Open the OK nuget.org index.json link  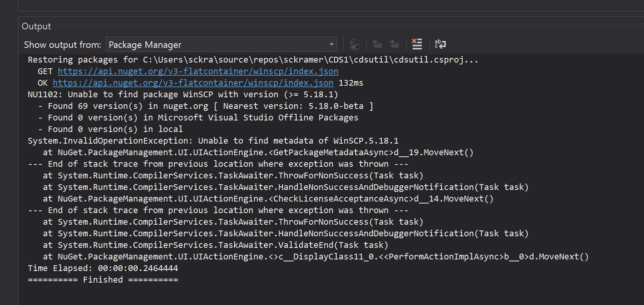pyautogui.click(x=193, y=83)
